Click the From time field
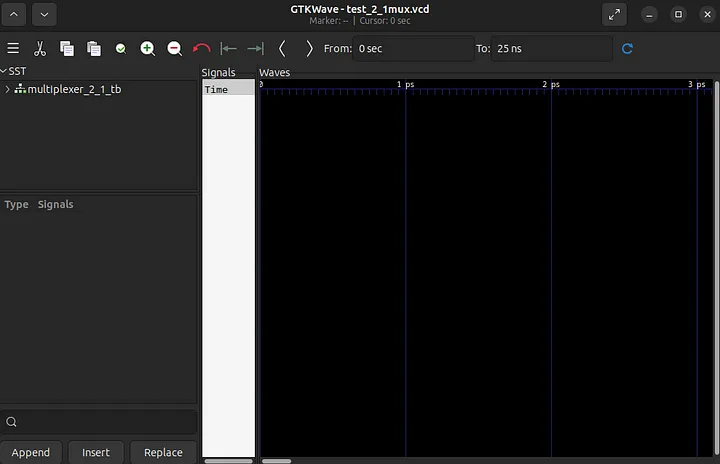Image resolution: width=720 pixels, height=464 pixels. click(413, 48)
